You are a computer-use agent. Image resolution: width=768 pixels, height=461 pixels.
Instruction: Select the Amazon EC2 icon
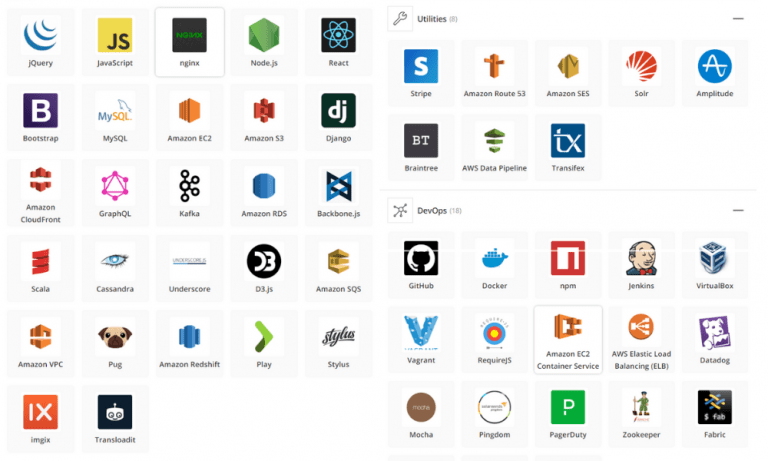click(x=190, y=111)
